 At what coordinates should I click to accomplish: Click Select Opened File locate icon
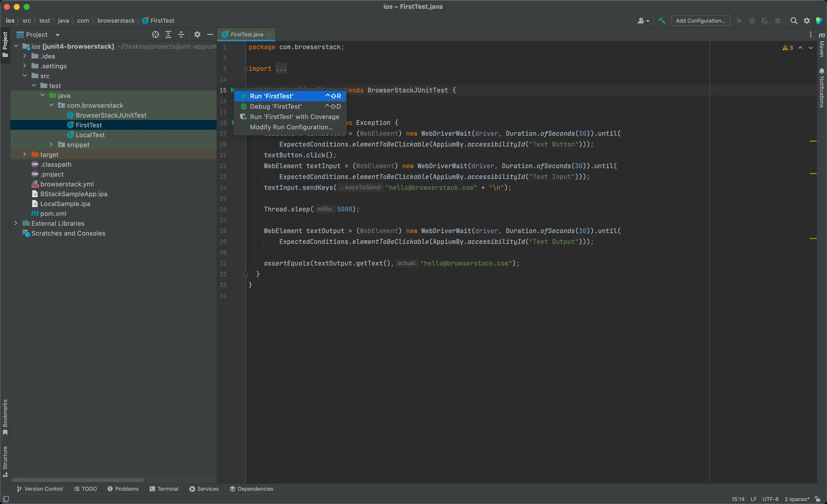pyautogui.click(x=155, y=34)
